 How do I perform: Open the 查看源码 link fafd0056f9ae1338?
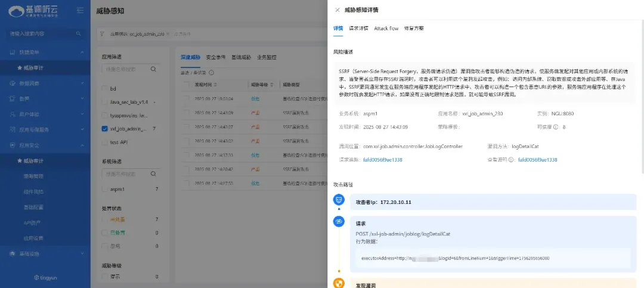537,160
